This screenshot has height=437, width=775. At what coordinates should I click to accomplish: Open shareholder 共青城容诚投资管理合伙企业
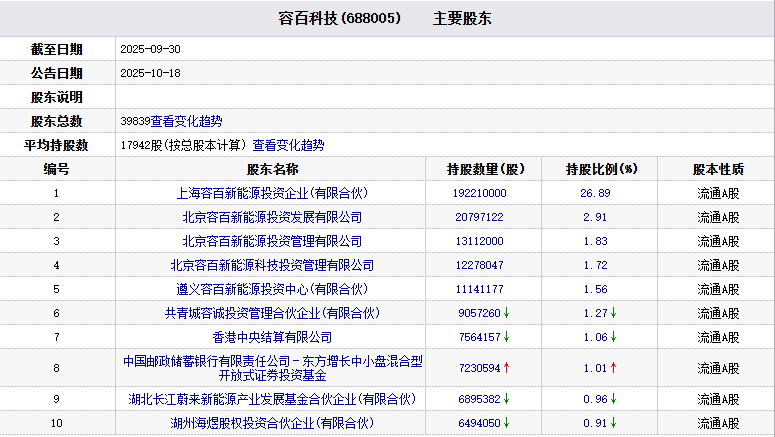[x=272, y=313]
